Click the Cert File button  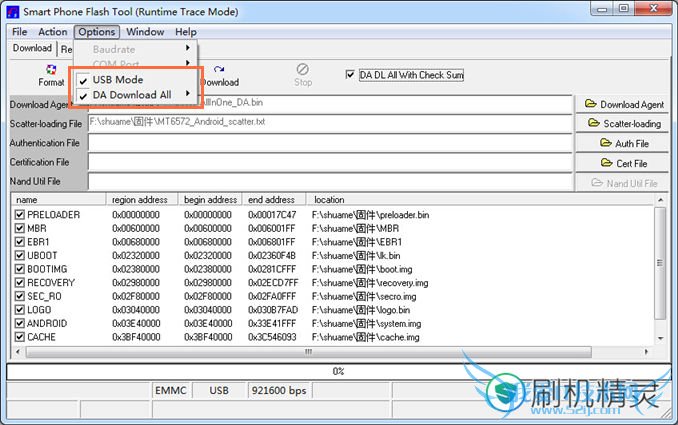622,163
